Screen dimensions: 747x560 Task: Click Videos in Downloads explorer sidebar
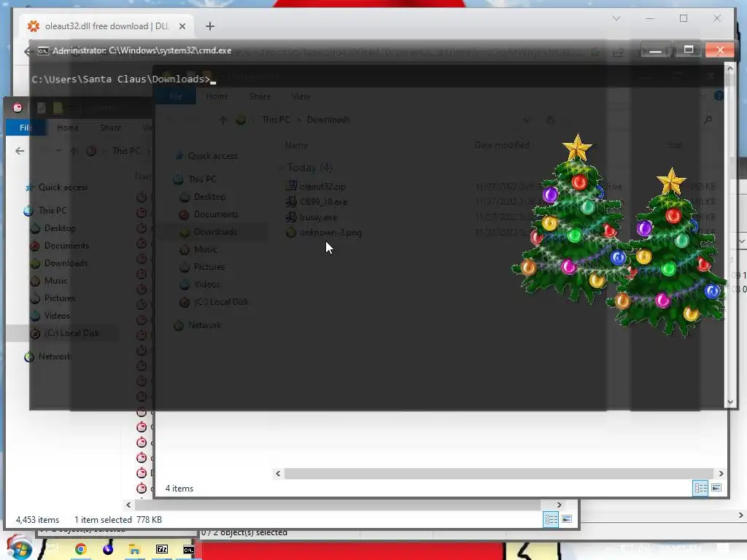pos(206,285)
